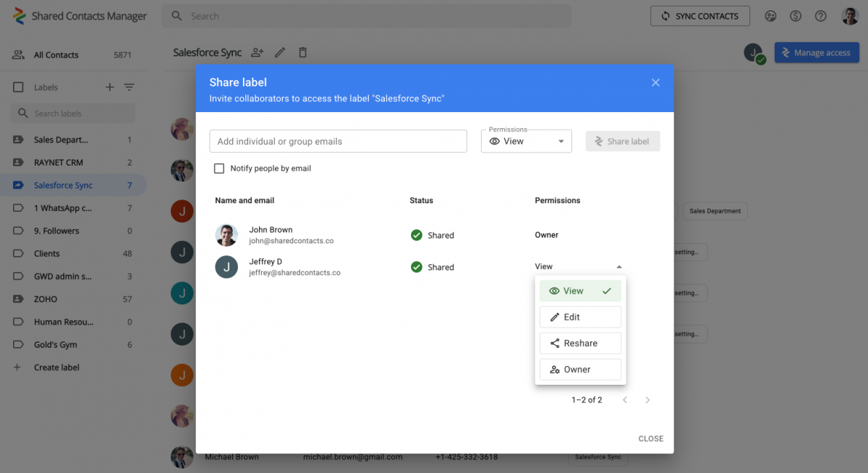
Task: Toggle the Labels select-all checkbox
Action: (19, 88)
